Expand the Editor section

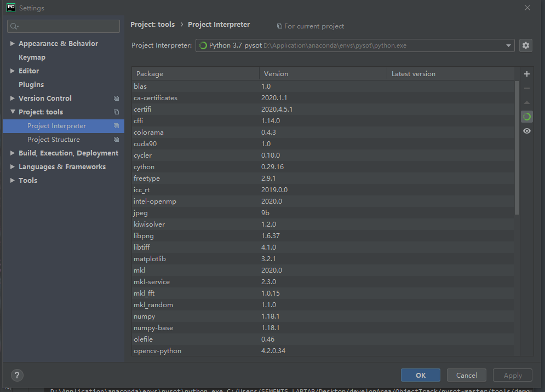click(x=12, y=71)
